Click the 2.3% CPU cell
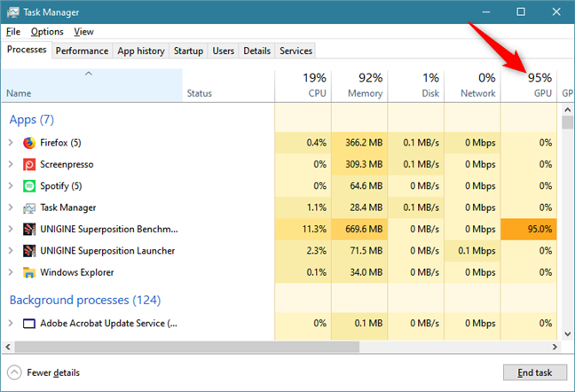 click(x=303, y=251)
